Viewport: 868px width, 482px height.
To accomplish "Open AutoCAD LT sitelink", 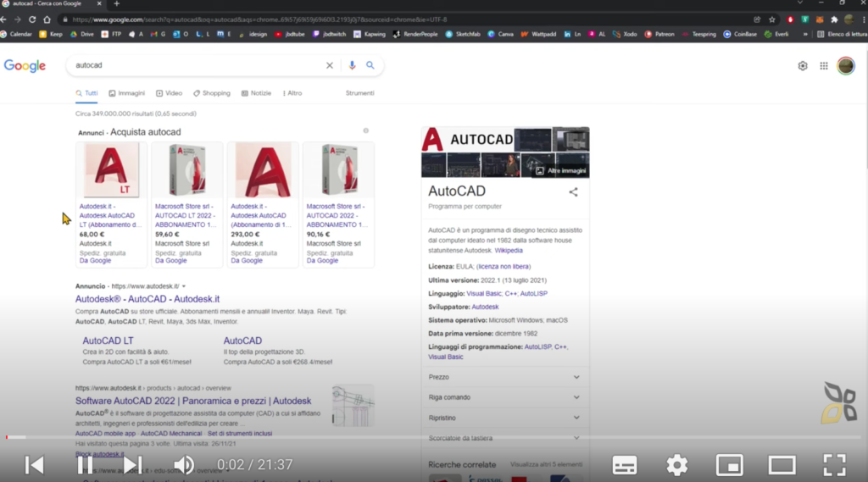I will (x=108, y=341).
